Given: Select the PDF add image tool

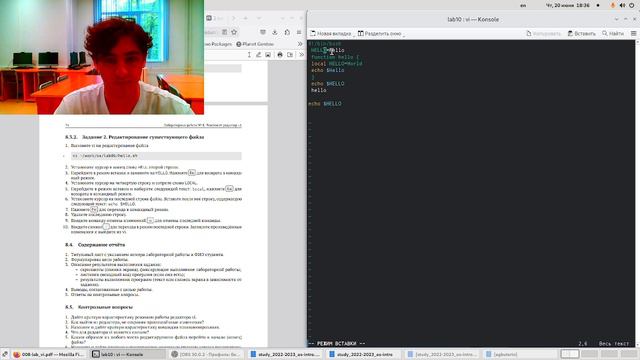Looking at the screenshot, I should (268, 55).
